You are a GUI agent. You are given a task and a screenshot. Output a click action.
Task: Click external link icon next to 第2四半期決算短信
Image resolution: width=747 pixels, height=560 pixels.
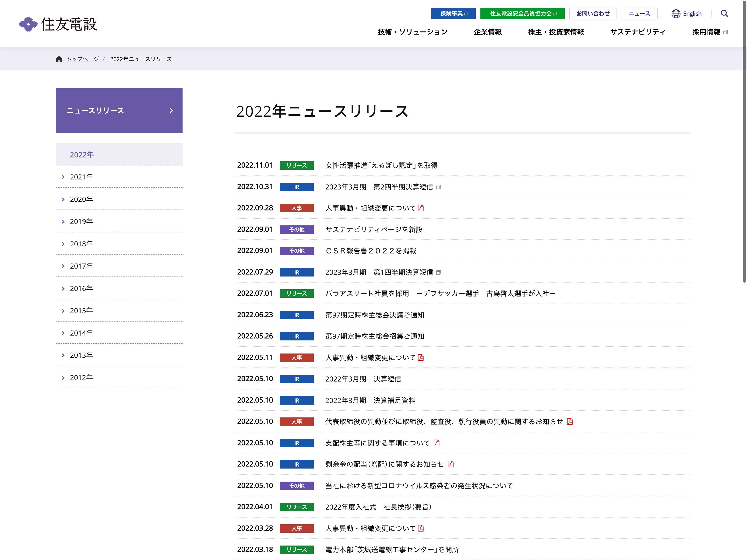(438, 187)
